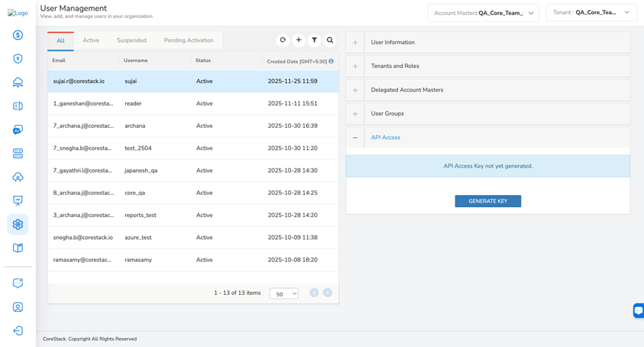Open the cloud network icon in sidebar
The width and height of the screenshot is (644, 347).
[18, 82]
